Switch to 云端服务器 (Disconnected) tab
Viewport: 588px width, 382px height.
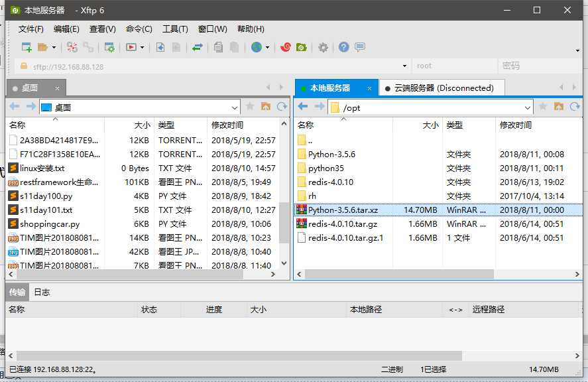tap(441, 88)
